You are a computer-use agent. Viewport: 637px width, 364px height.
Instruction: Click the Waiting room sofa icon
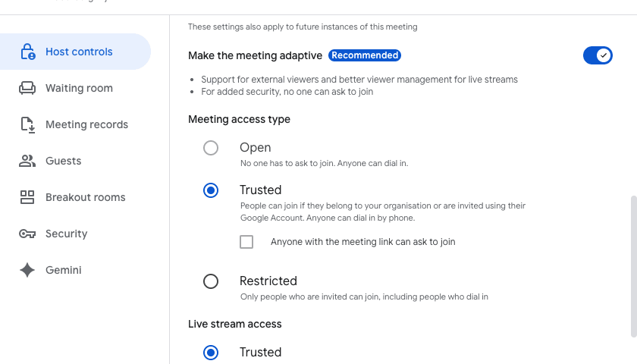(27, 88)
